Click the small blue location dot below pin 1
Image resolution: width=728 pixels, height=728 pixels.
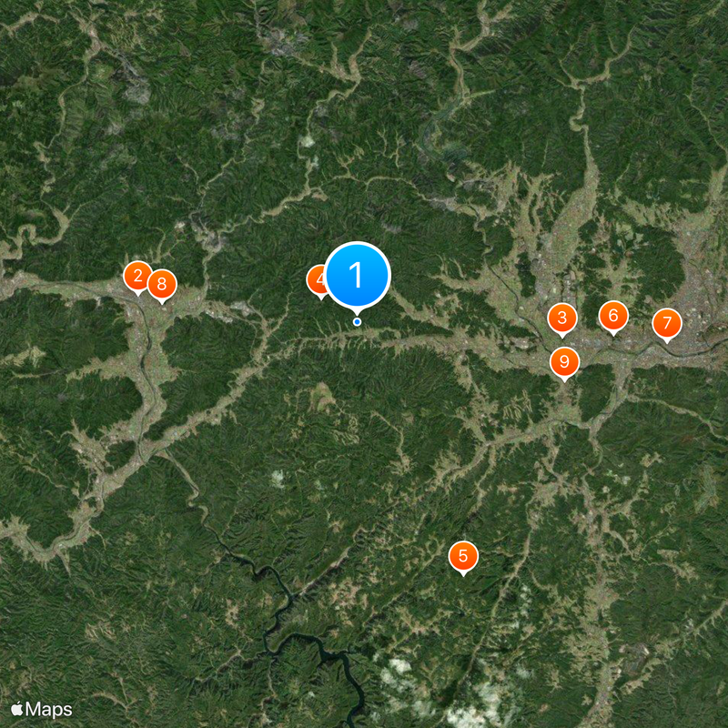(357, 322)
